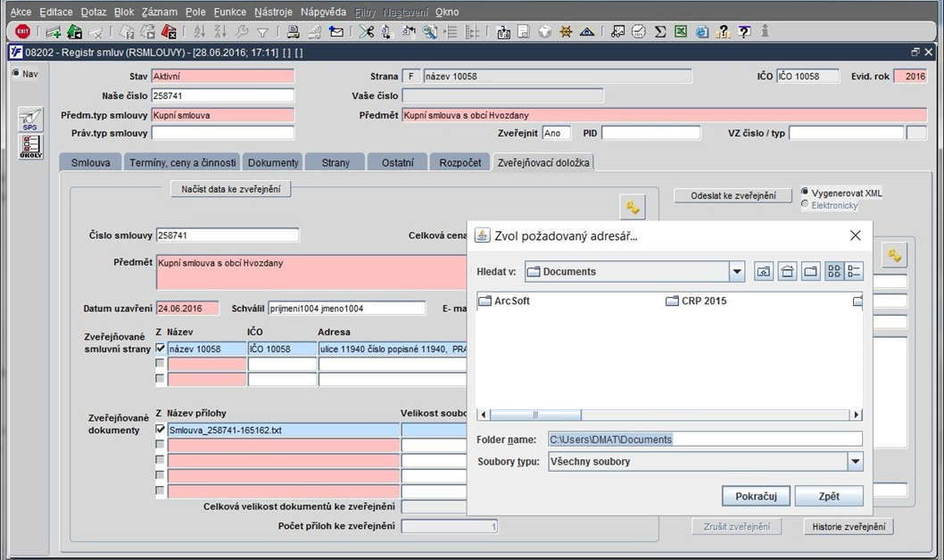The width and height of the screenshot is (944, 560).
Task: Click the Create New Folder icon in dialog
Action: (810, 271)
